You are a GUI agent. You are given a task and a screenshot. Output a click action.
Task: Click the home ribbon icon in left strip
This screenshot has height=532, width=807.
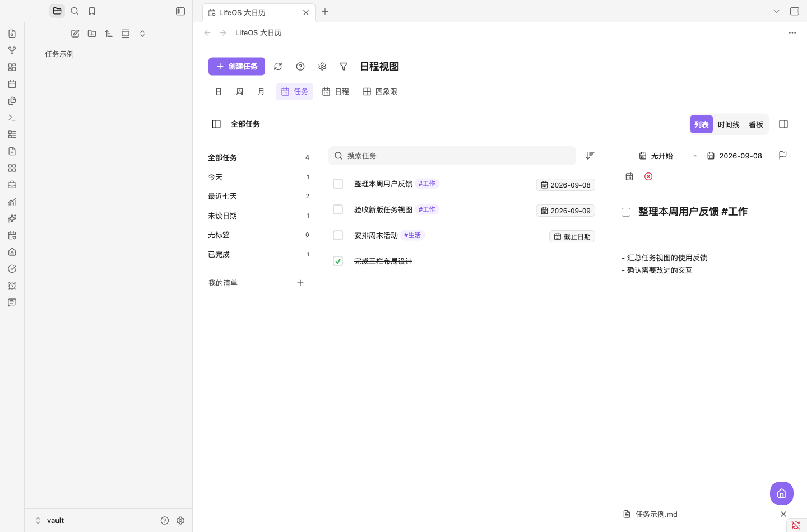12,252
